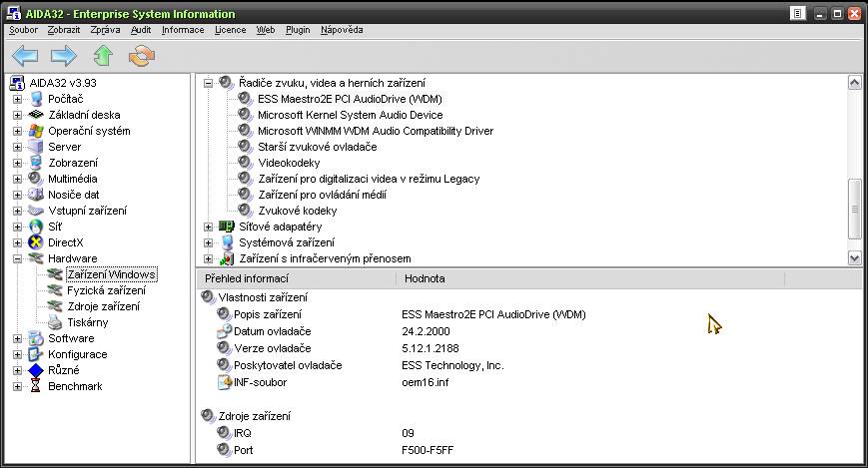This screenshot has height=468, width=868.
Task: Expand the DirectX tree node
Action: (18, 242)
